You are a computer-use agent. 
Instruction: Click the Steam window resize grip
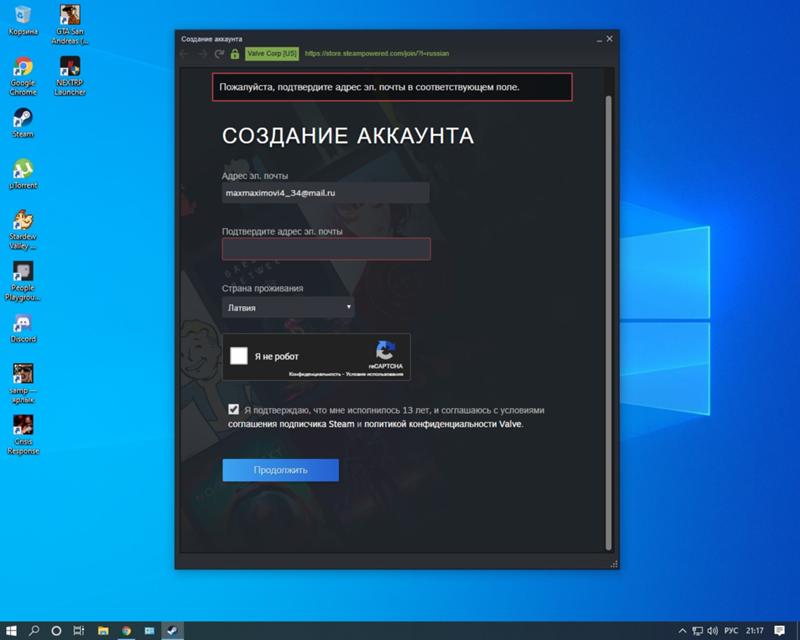[x=614, y=563]
